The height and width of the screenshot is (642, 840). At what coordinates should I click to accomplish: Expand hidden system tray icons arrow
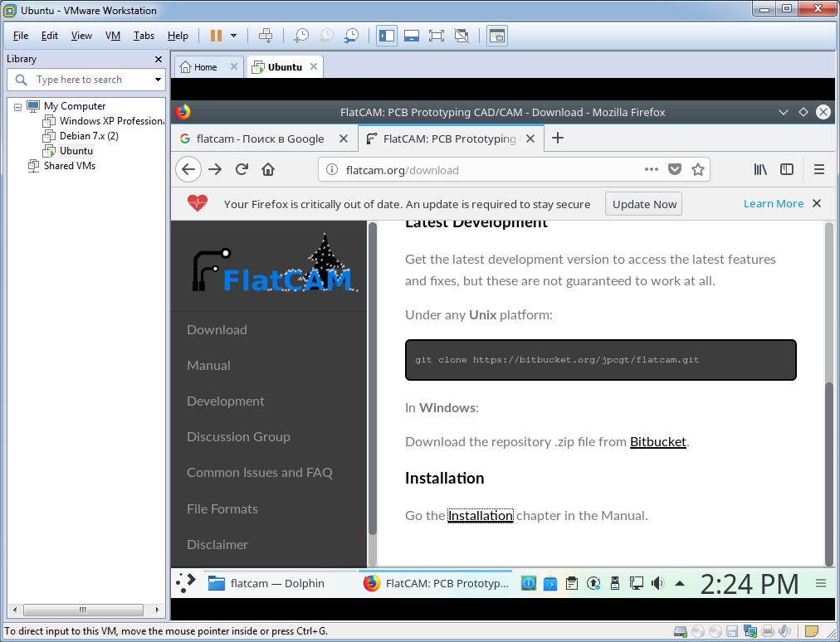[x=679, y=584]
